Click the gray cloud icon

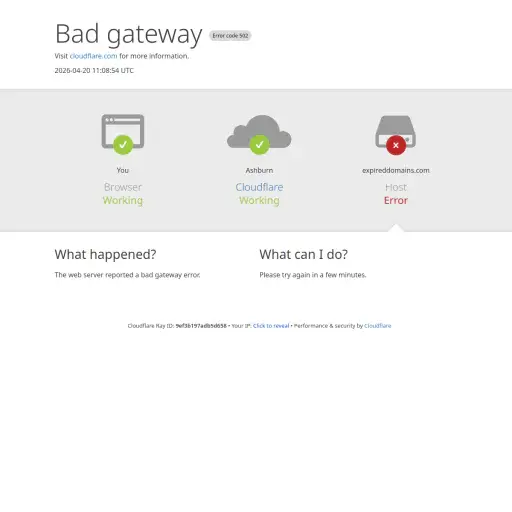click(259, 131)
